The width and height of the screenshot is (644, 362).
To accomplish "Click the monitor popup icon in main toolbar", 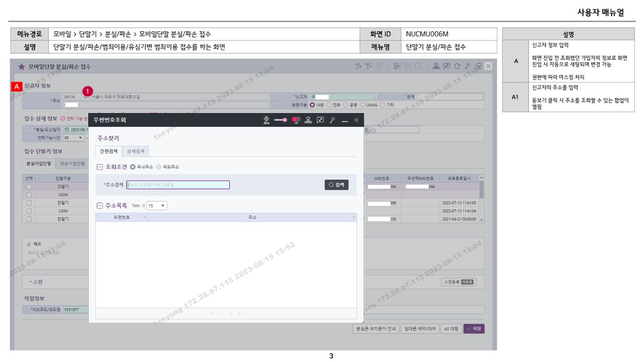I will click(479, 67).
